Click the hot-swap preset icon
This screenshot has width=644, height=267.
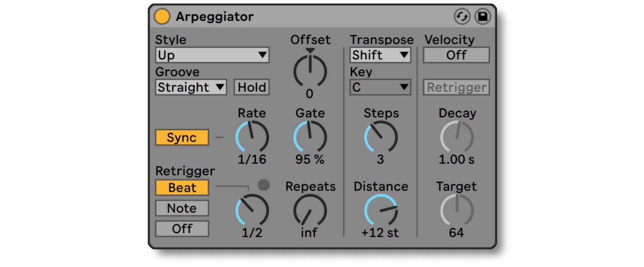pos(462,17)
